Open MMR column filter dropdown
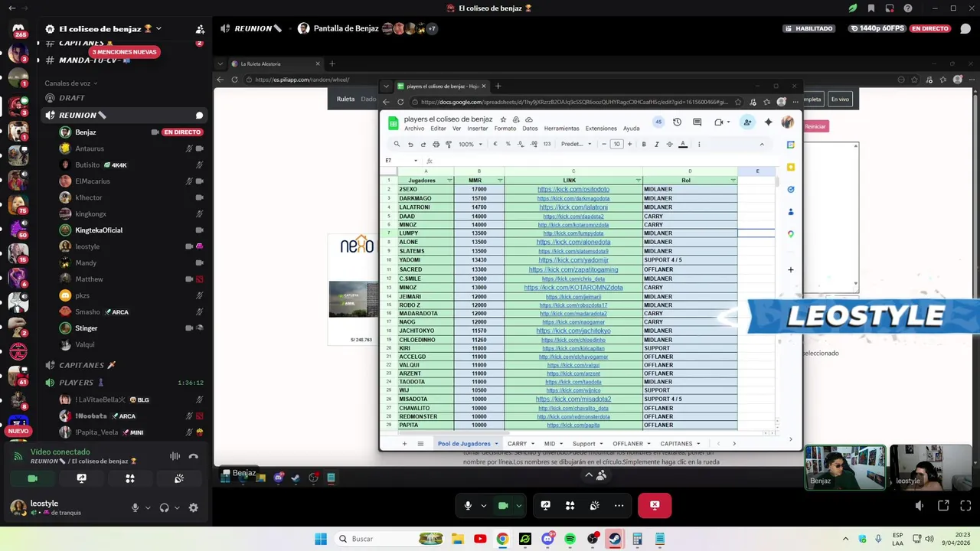 click(500, 181)
